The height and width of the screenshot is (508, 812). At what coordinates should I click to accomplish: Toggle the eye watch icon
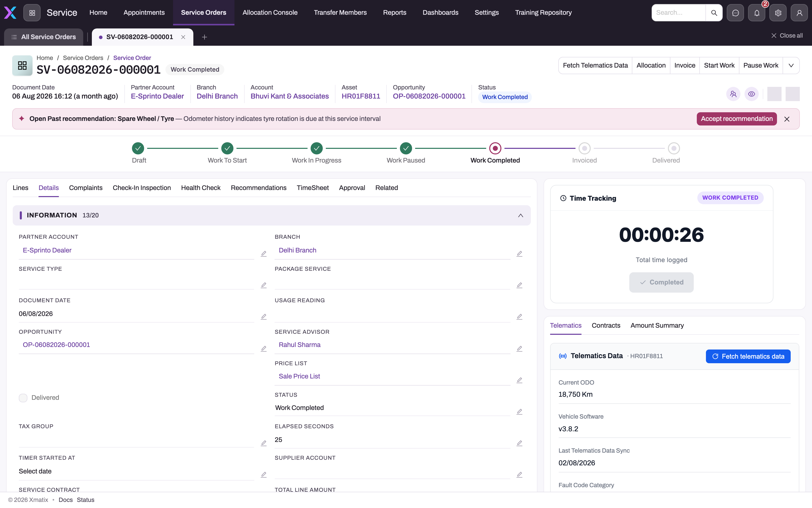752,94
